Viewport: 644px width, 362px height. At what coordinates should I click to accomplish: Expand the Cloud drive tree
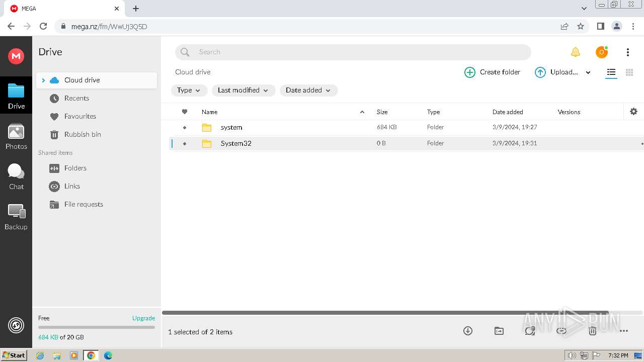43,80
